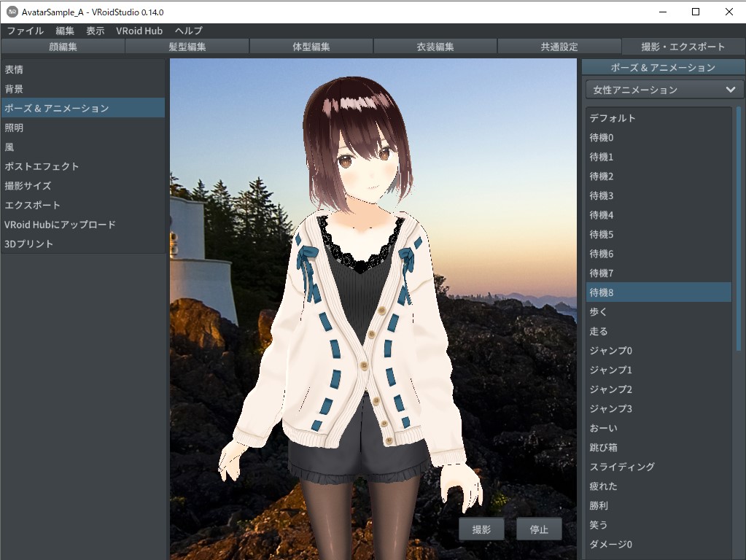Open the ファイル menu
746x560 pixels.
coord(26,31)
